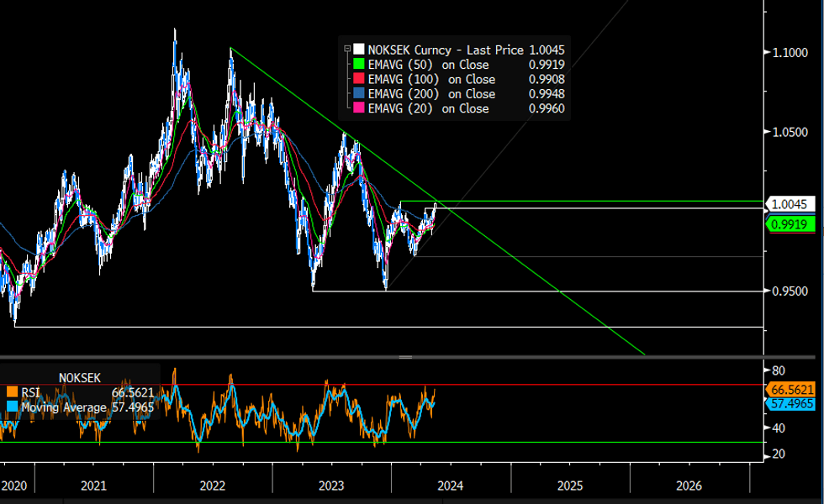Click the 1.0500 price axis label
This screenshot has height=504, width=824.
pos(790,133)
